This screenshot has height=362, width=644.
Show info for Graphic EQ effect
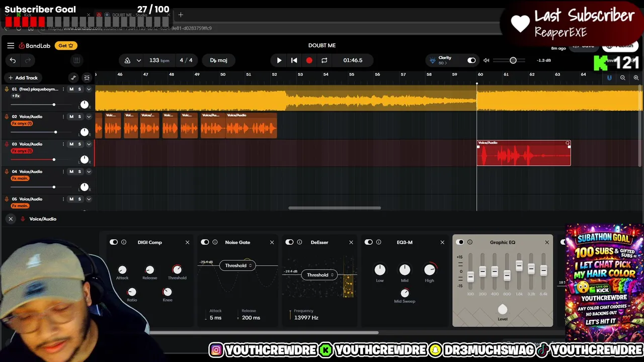(x=470, y=242)
